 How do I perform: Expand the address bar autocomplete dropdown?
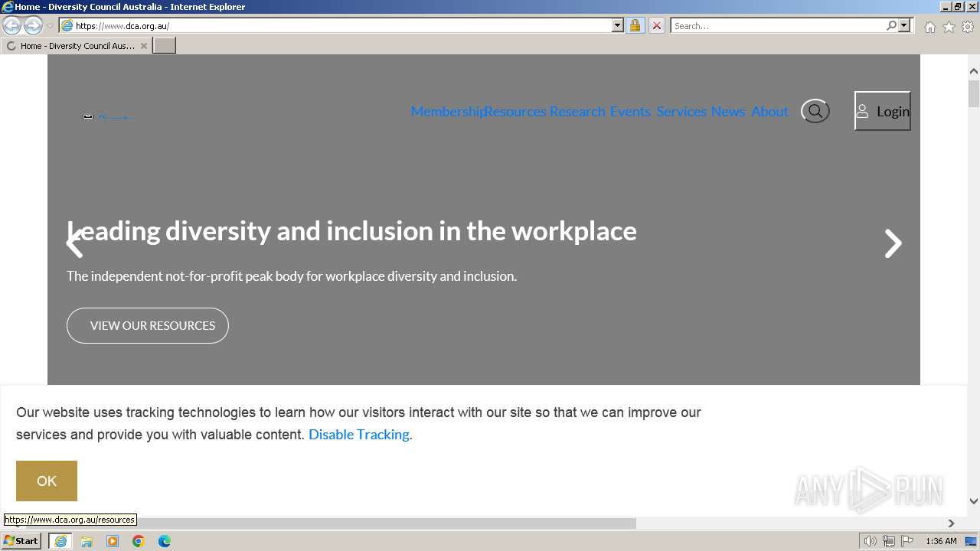[x=618, y=25]
